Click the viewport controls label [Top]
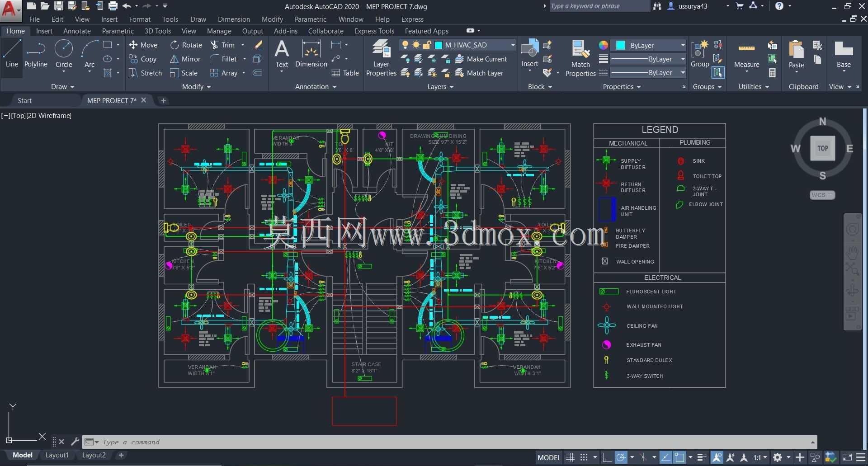This screenshot has height=466, width=868. (19, 115)
